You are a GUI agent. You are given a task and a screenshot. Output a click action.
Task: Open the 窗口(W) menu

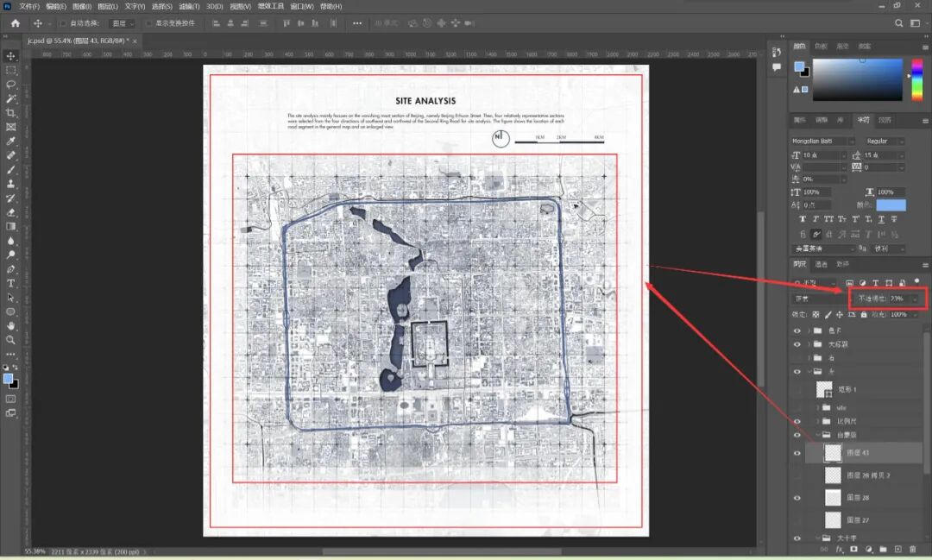[x=302, y=7]
